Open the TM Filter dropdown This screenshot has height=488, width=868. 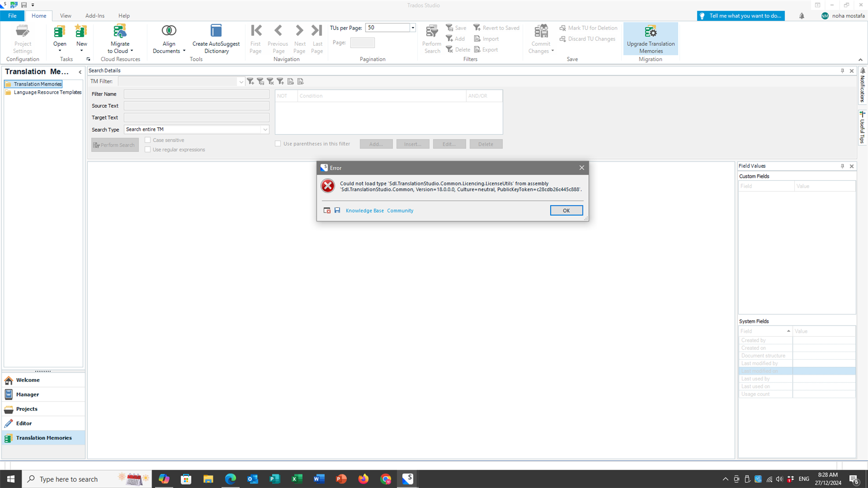[241, 82]
